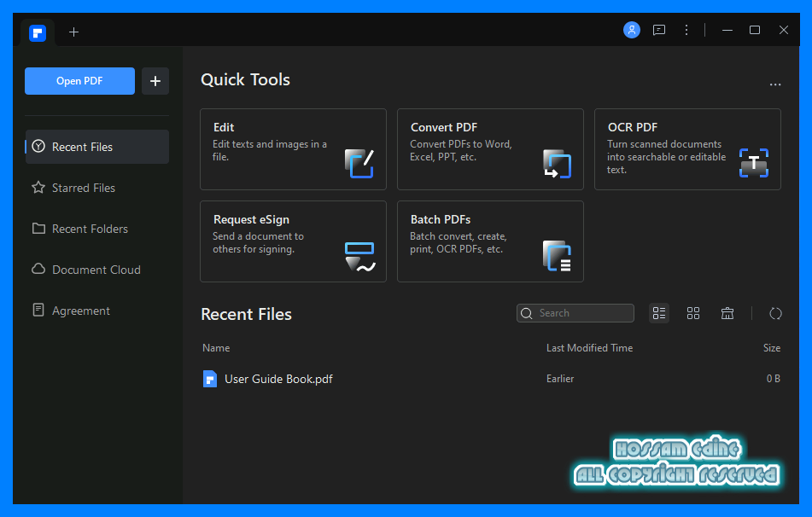Focus the Recent Files search field
Screen dimensions: 812x517
coord(575,313)
